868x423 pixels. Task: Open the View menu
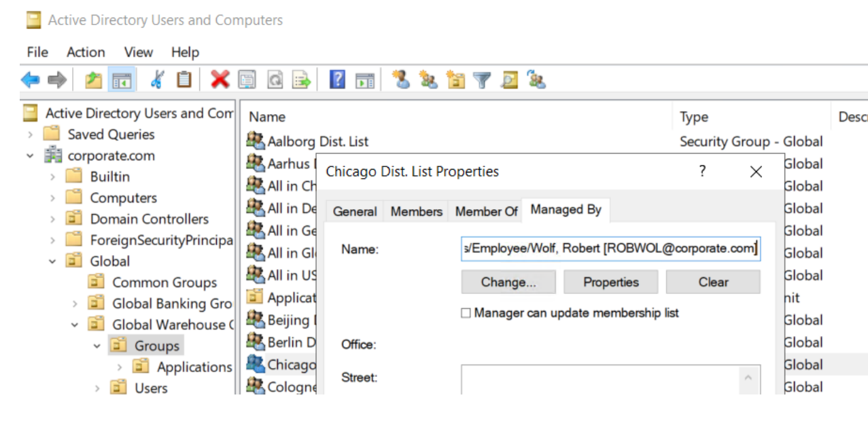pos(139,52)
